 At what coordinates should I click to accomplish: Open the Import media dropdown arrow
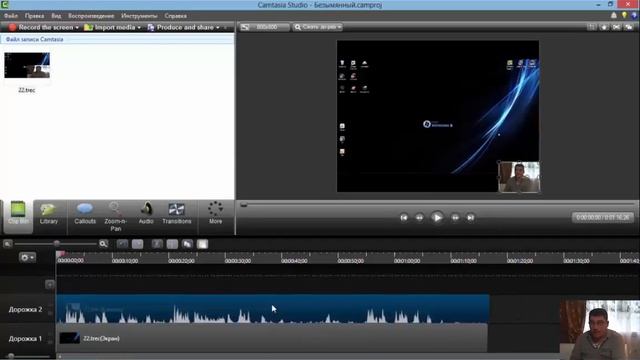139,27
